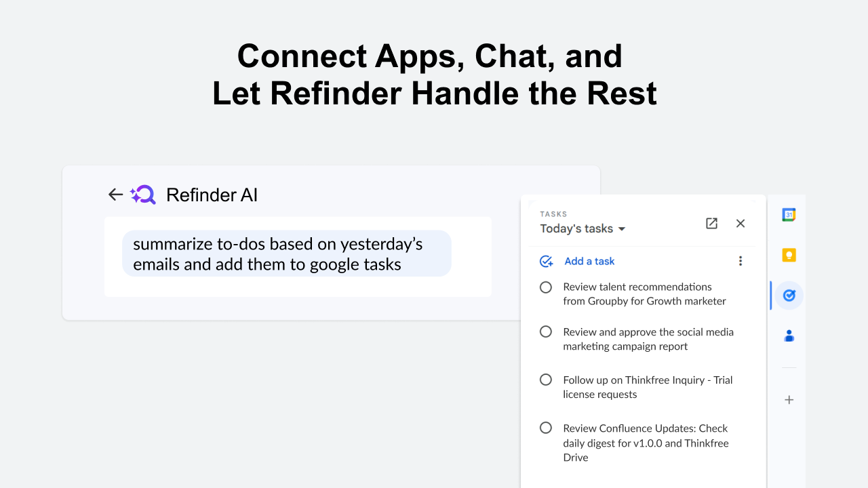This screenshot has width=868, height=488.
Task: Click the Refinder AI title text
Action: click(x=212, y=195)
